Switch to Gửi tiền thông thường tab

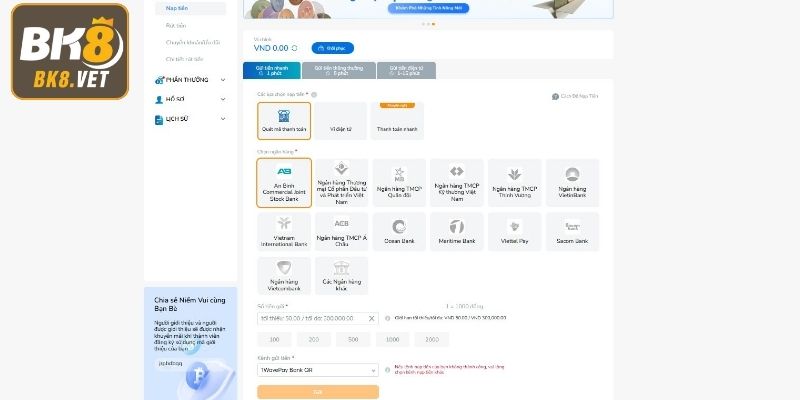tap(339, 70)
